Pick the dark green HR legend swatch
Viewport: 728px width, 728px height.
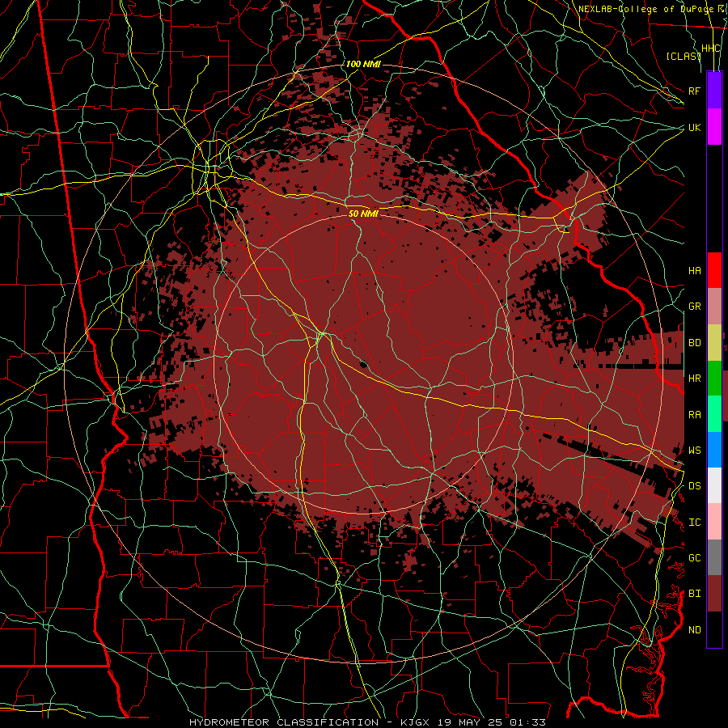(714, 379)
